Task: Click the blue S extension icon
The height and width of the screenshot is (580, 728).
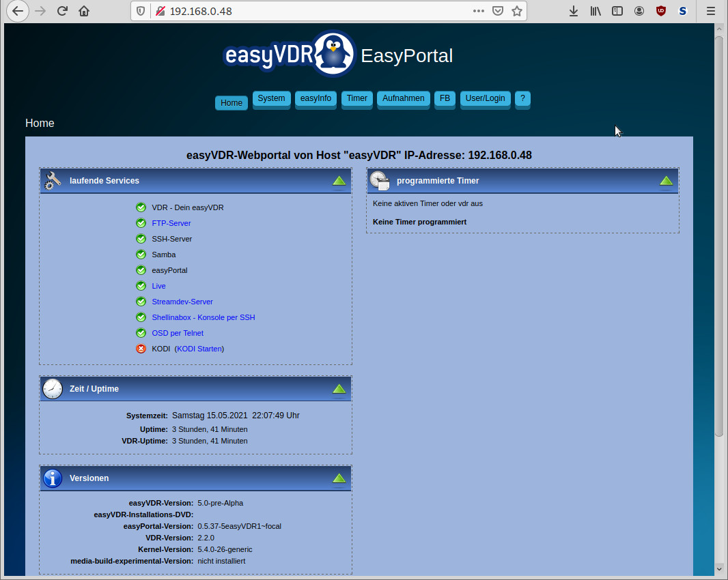Action: click(x=683, y=11)
